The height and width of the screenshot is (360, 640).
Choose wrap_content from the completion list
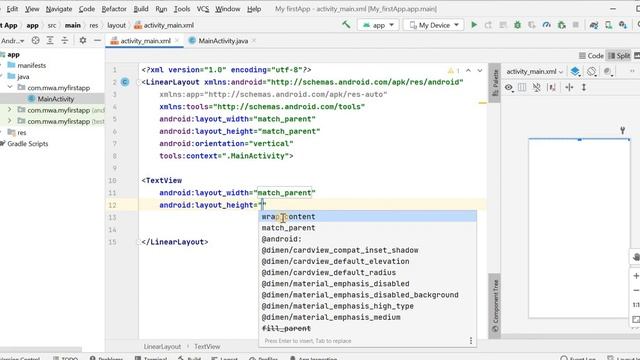pyautogui.click(x=368, y=216)
